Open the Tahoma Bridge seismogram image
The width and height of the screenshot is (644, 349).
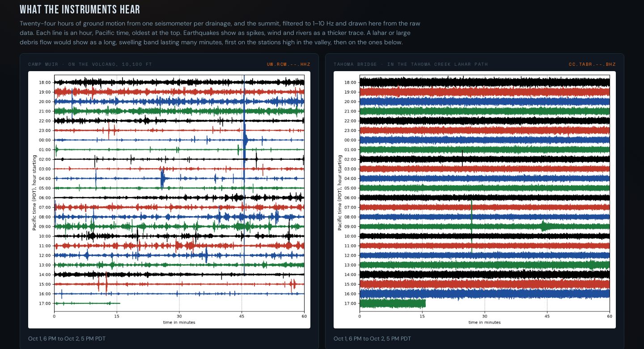click(475, 200)
